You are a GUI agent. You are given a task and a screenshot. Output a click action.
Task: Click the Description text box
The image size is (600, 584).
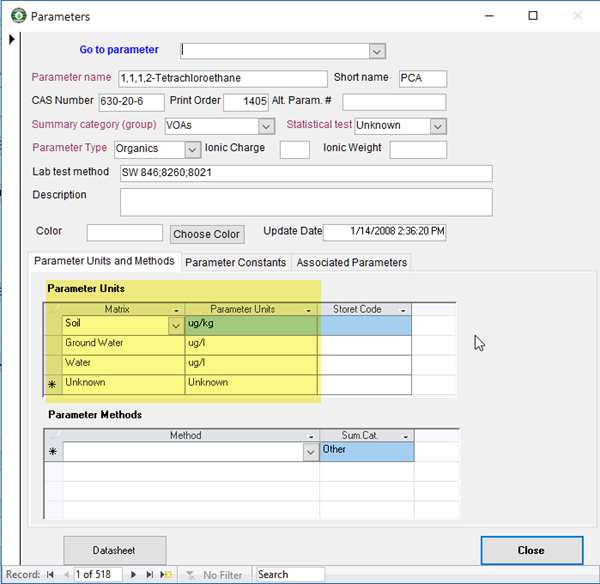(x=306, y=202)
